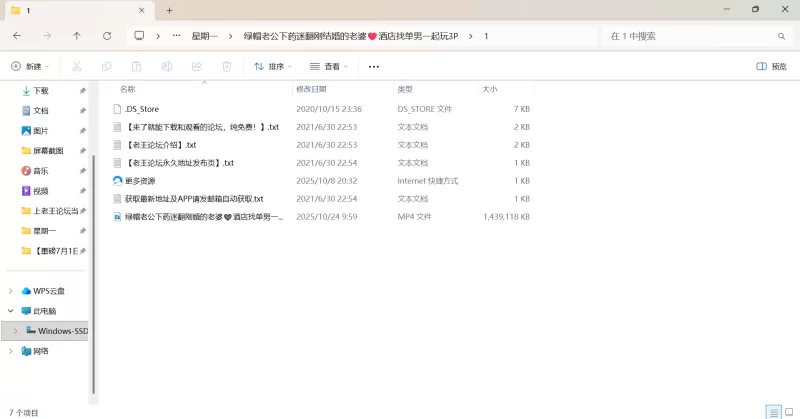The image size is (800, 419).
Task: Refresh the current folder view
Action: tap(107, 36)
